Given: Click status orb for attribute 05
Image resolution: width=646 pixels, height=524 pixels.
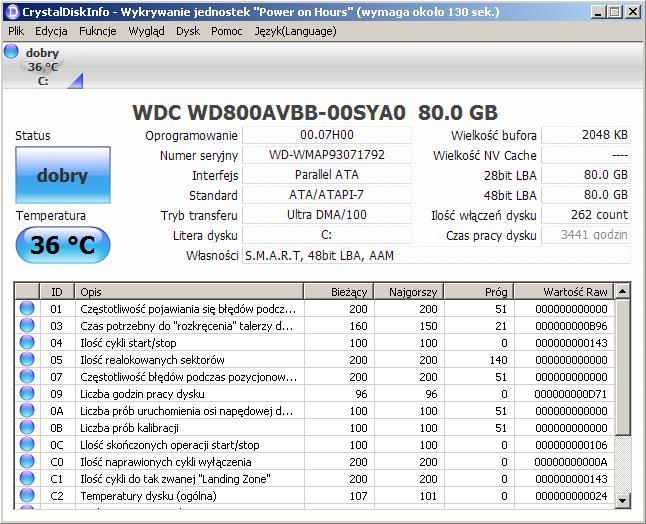Looking at the screenshot, I should click(x=27, y=360).
